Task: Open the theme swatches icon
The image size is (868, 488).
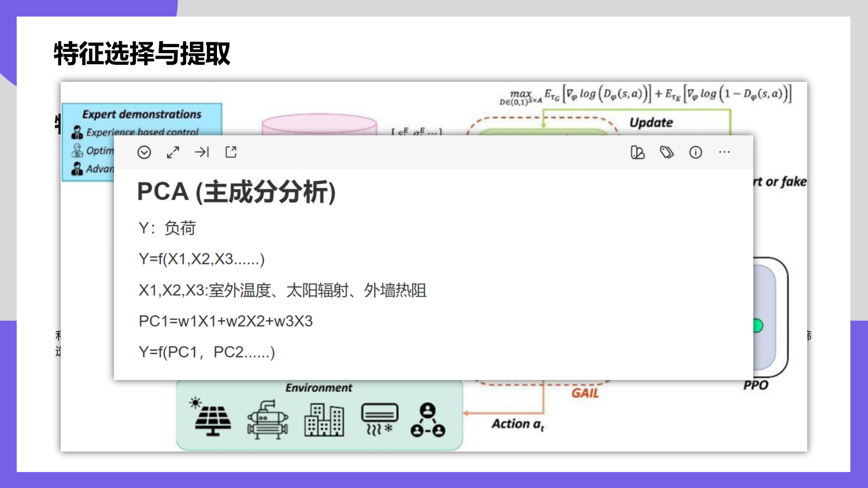Action: (637, 152)
